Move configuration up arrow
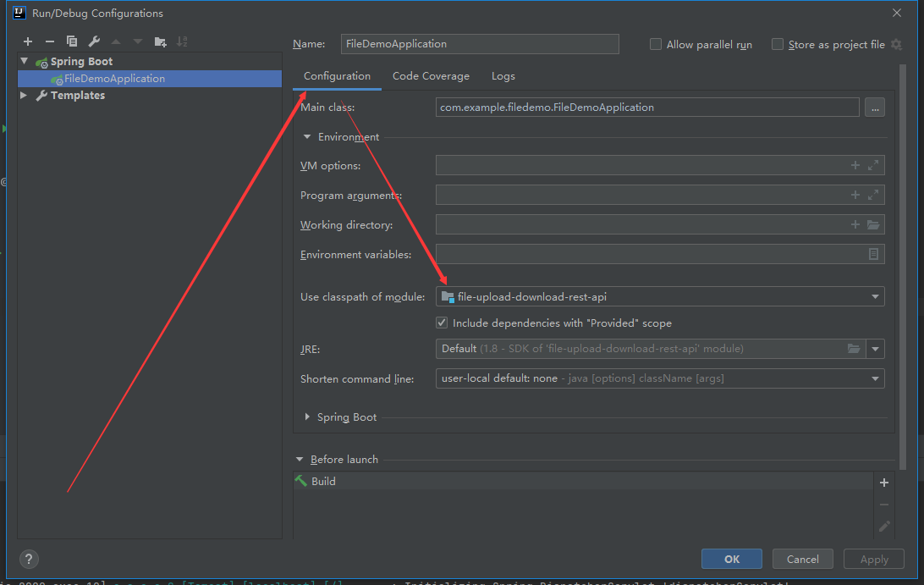 pyautogui.click(x=116, y=41)
